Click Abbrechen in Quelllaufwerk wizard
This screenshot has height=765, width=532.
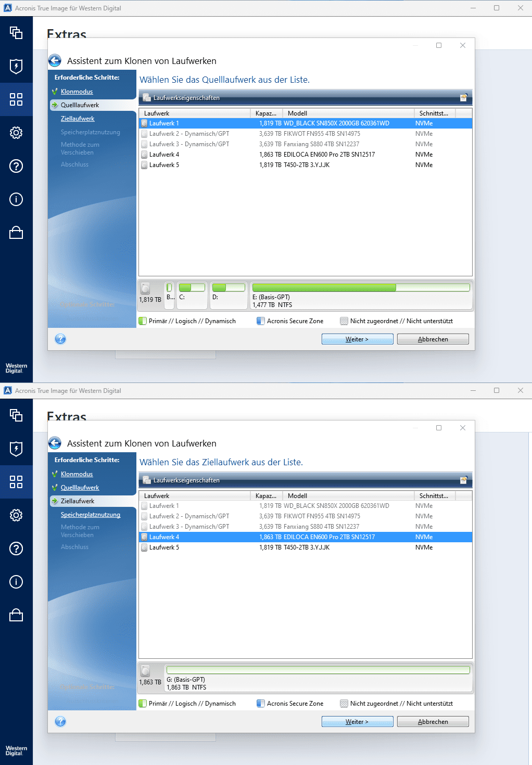433,339
